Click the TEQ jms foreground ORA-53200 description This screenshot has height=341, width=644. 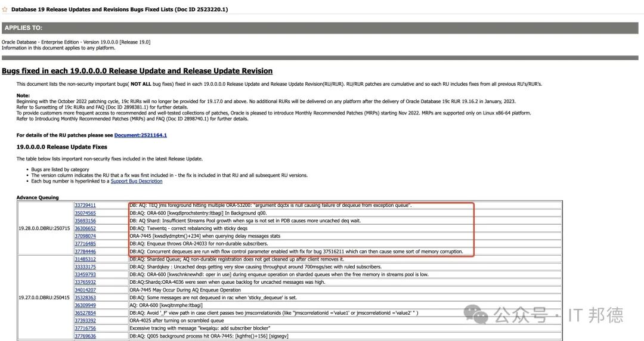(x=271, y=206)
